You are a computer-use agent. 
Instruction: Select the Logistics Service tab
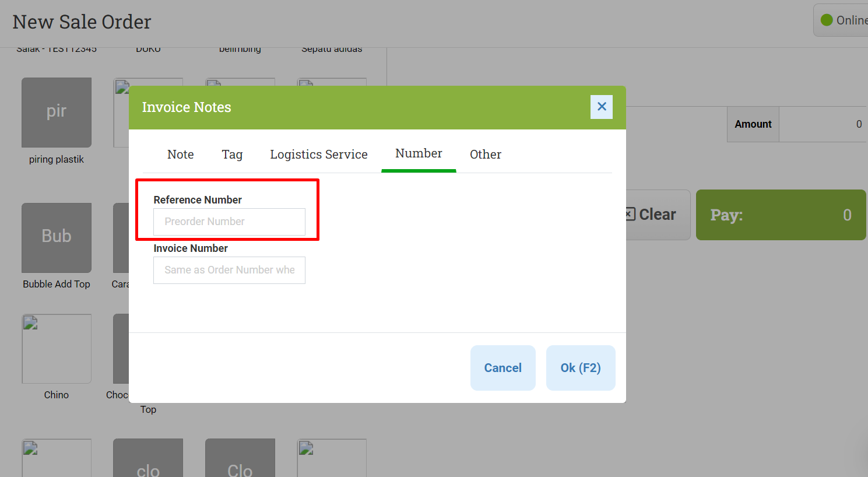[319, 155]
